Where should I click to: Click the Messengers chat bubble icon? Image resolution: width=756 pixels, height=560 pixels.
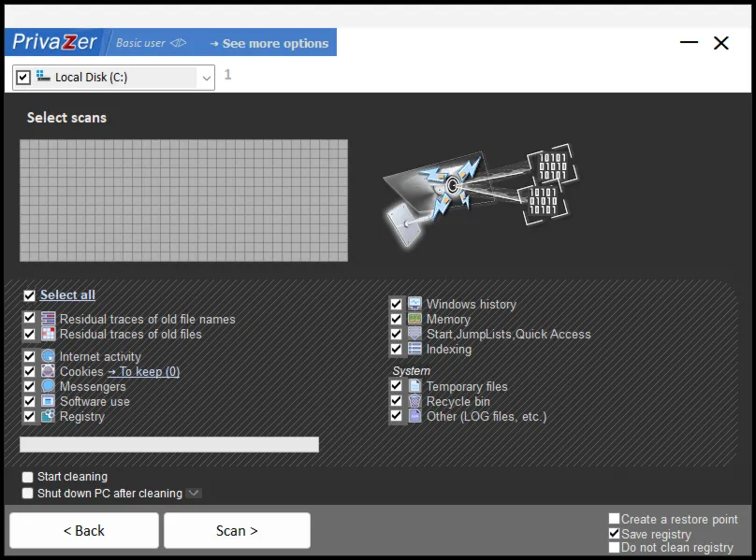click(x=49, y=386)
